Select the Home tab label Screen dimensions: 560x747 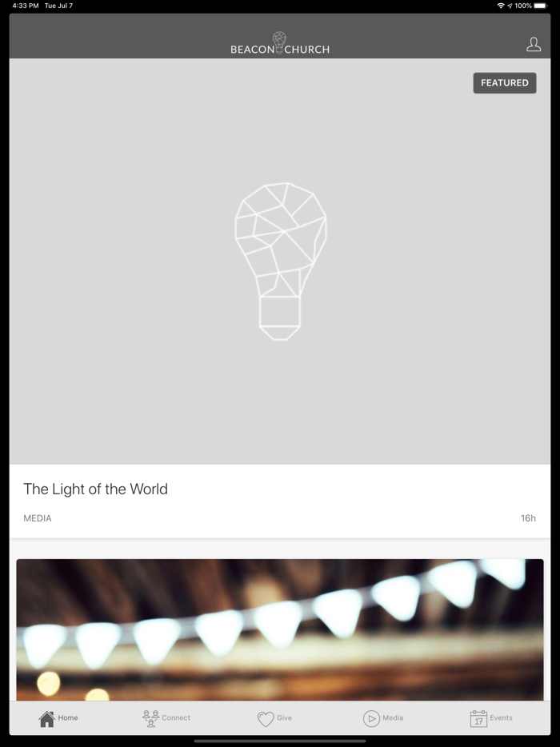tap(68, 718)
